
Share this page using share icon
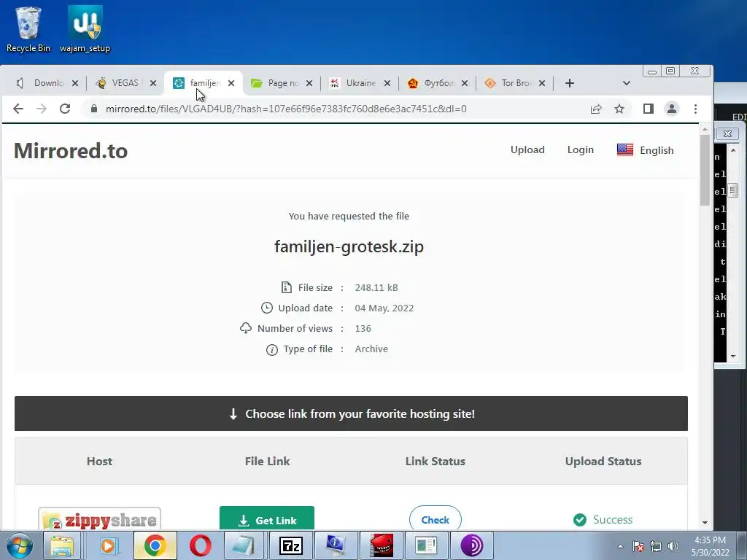coord(596,109)
